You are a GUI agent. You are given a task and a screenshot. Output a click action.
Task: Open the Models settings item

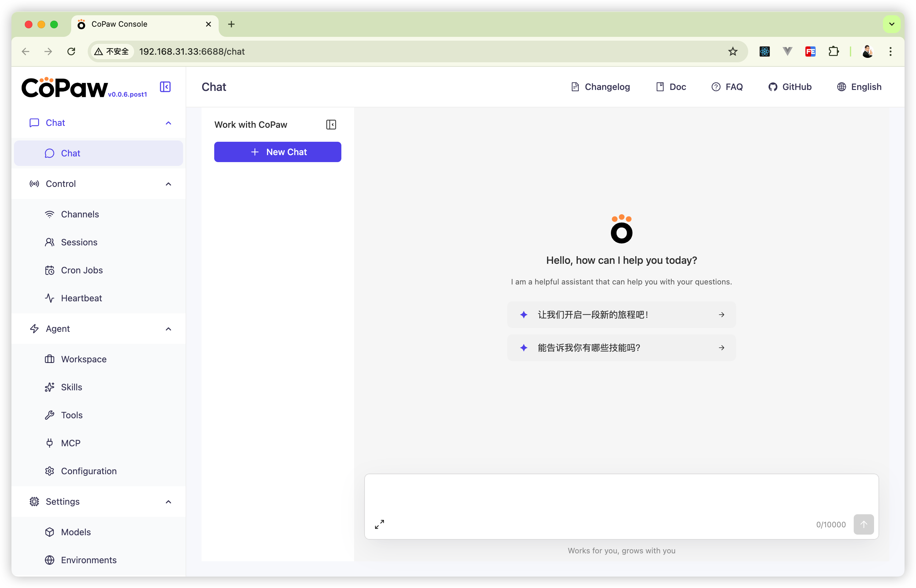click(x=76, y=532)
